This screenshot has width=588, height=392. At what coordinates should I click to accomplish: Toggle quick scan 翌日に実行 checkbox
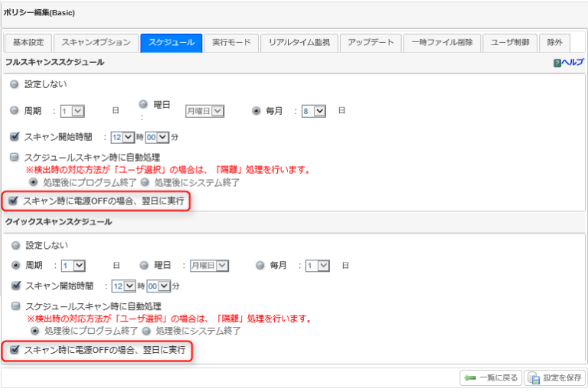[15, 350]
